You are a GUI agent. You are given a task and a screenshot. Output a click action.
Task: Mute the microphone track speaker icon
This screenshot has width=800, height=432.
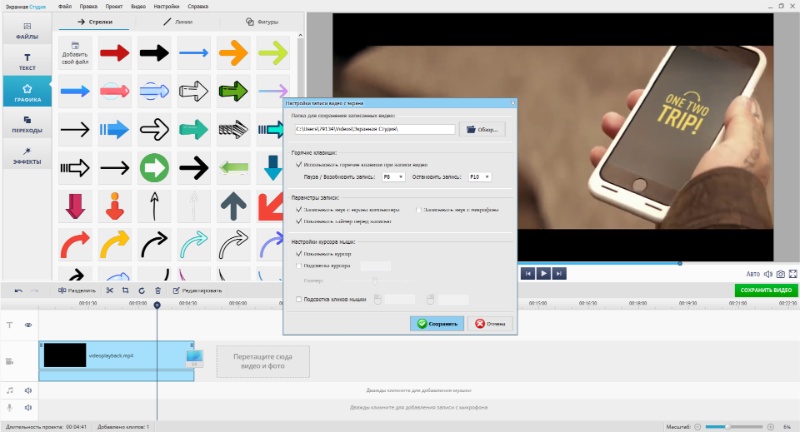tap(28, 408)
